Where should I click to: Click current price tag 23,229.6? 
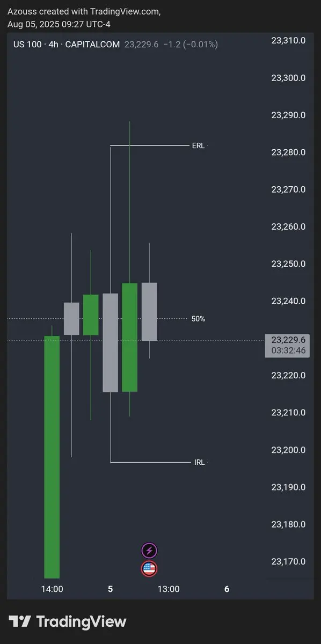(288, 340)
